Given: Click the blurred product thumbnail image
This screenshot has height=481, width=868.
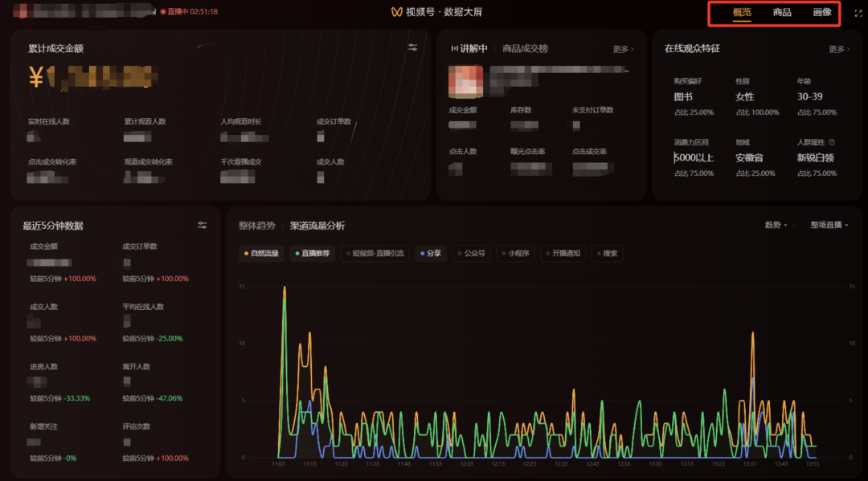Looking at the screenshot, I should pos(465,81).
